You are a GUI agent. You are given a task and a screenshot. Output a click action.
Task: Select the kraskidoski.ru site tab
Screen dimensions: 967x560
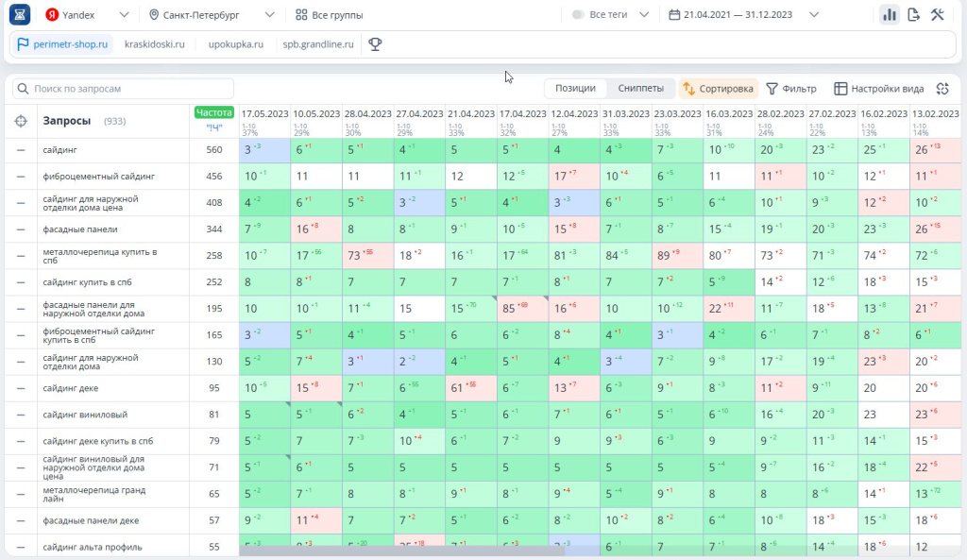[x=154, y=44]
